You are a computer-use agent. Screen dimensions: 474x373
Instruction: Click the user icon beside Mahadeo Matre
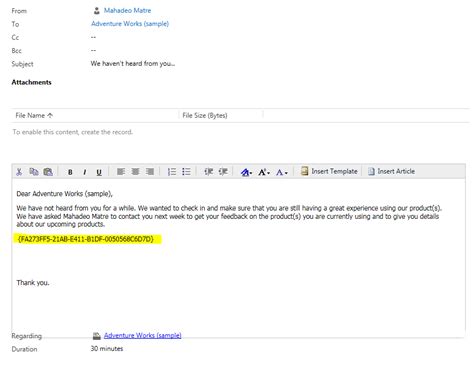(x=97, y=11)
